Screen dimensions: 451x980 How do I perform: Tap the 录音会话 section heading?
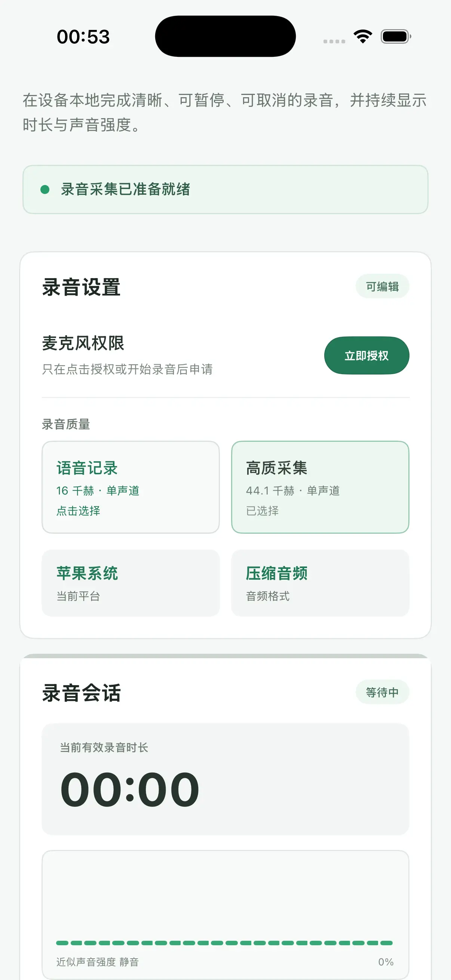82,693
